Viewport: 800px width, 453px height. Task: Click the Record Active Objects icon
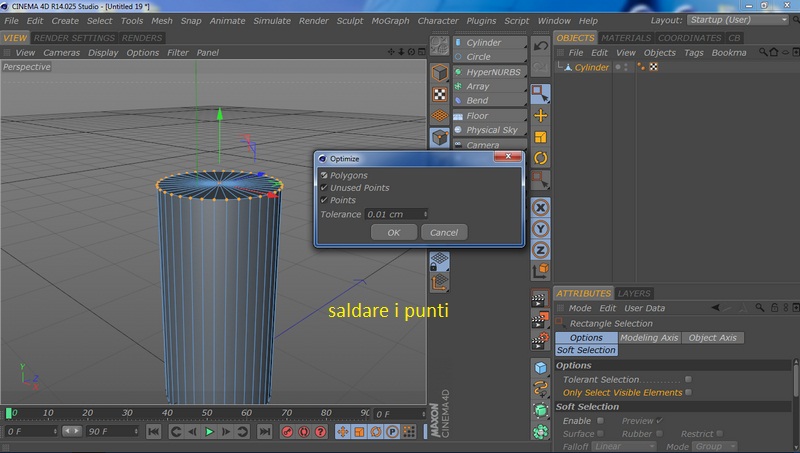(x=287, y=432)
